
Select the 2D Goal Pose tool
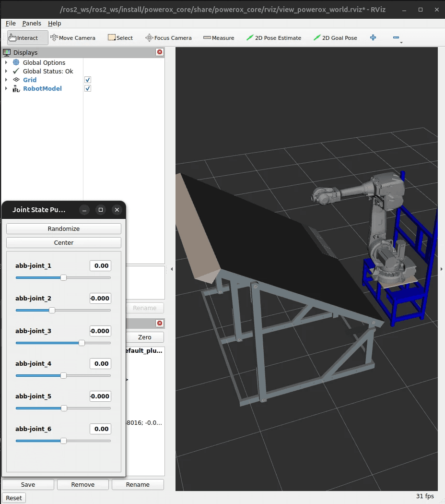coord(335,38)
